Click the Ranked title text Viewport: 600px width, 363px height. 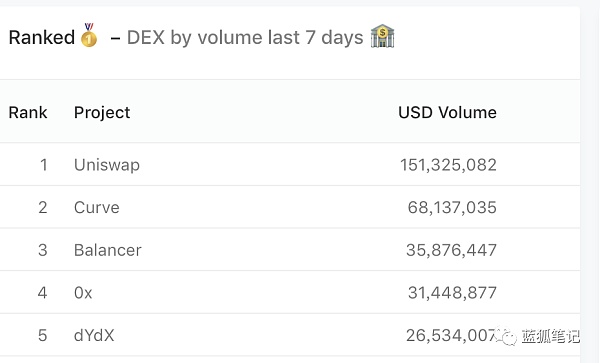click(x=42, y=37)
